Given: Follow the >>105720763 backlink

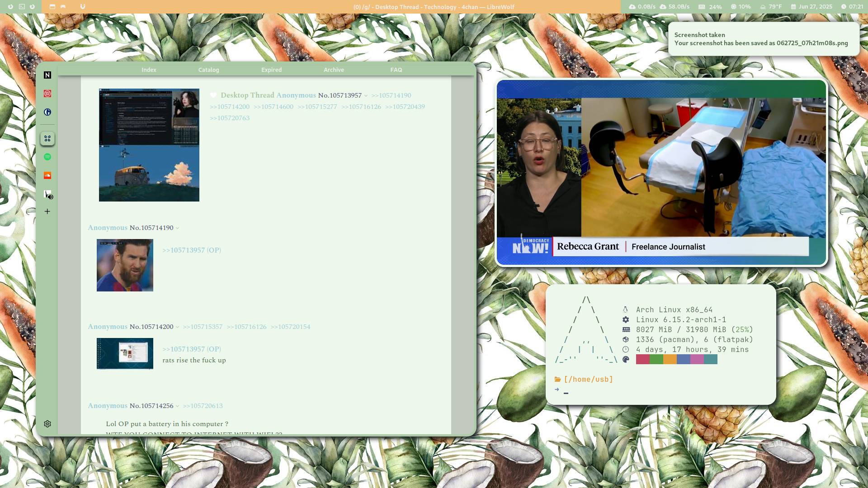Looking at the screenshot, I should 230,118.
